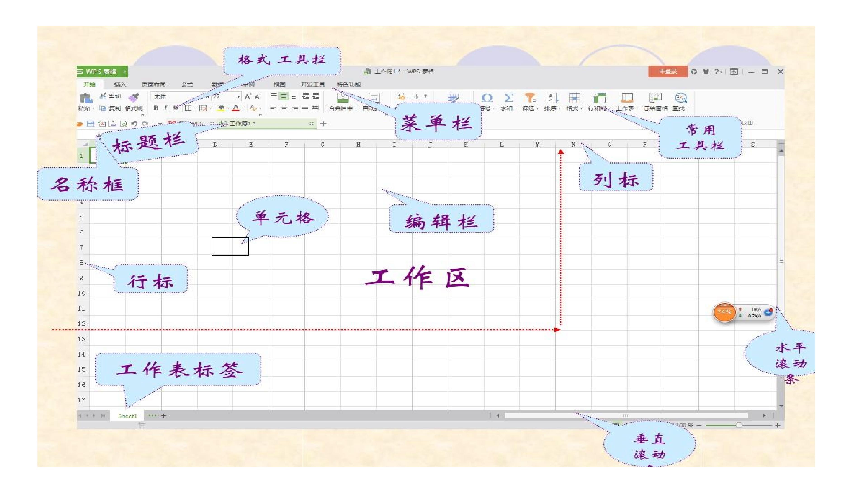
Task: Switch to the 插入 ribbon tab
Action: (120, 84)
